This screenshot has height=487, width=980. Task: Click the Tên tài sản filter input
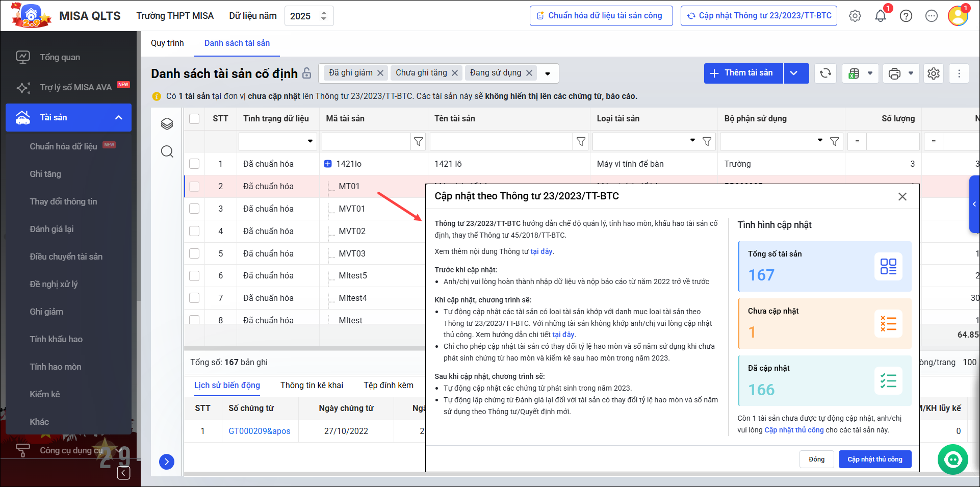(501, 142)
